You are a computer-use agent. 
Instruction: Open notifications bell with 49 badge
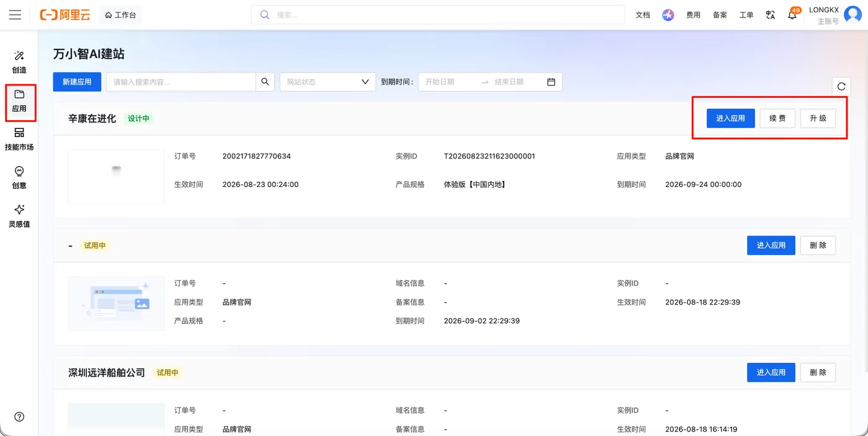793,14
